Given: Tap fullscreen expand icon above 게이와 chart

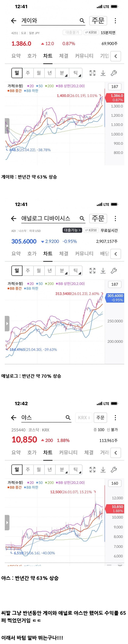Looking at the screenshot, I should (93, 73).
